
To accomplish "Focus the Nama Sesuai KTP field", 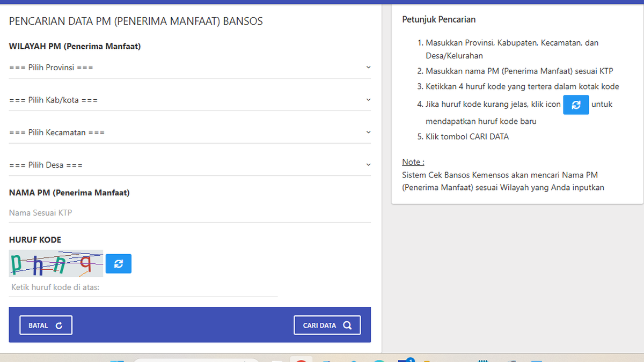I will coord(190,213).
